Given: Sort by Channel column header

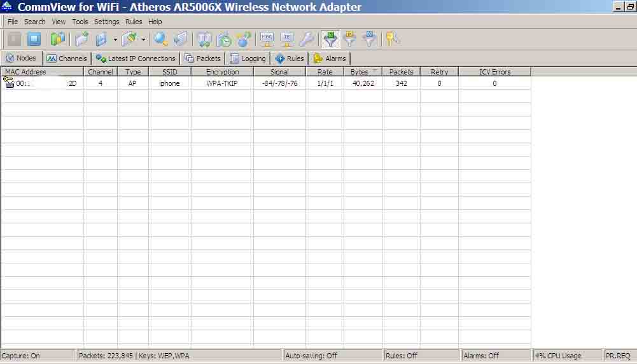Looking at the screenshot, I should [x=101, y=72].
